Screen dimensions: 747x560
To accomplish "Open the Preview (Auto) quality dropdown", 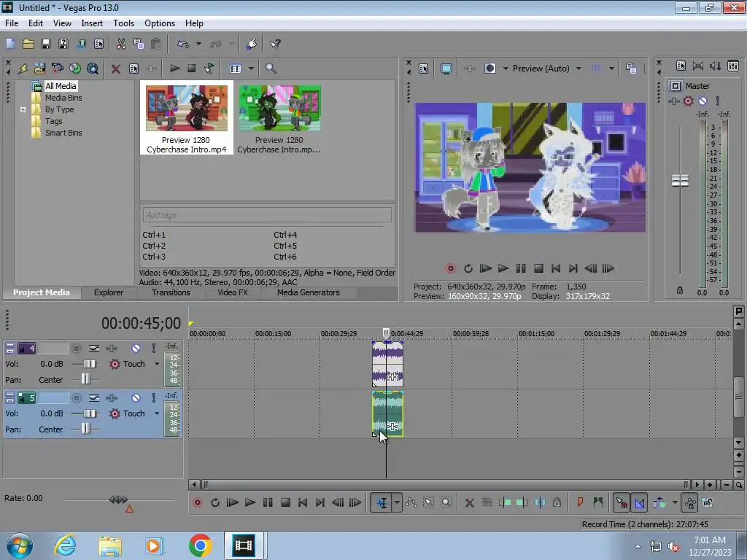I will (x=578, y=69).
